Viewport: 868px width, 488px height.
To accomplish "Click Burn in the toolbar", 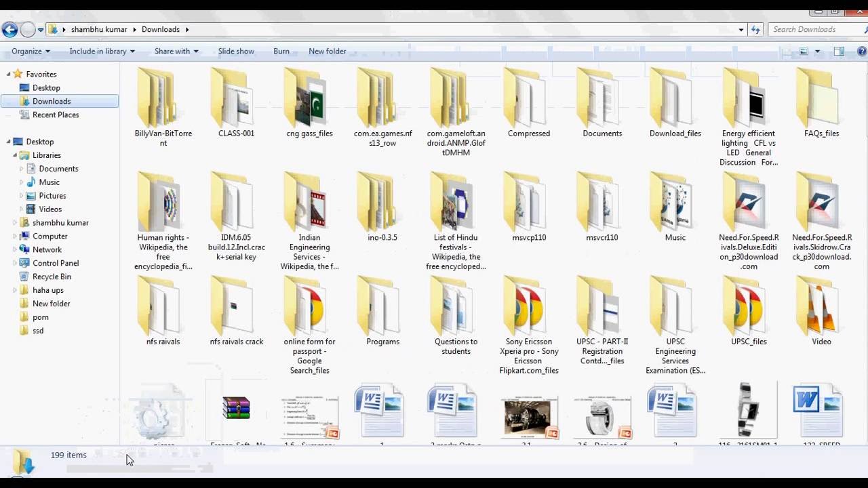I will pyautogui.click(x=281, y=51).
